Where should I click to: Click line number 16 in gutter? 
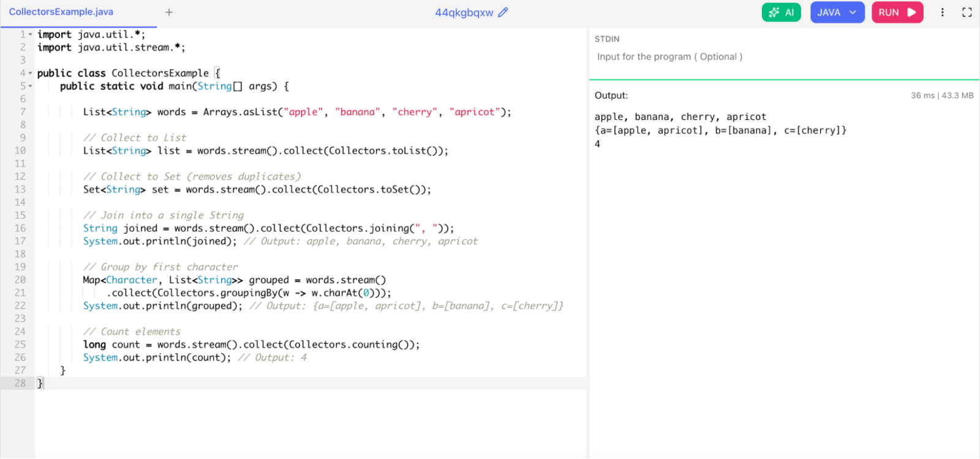pos(20,228)
